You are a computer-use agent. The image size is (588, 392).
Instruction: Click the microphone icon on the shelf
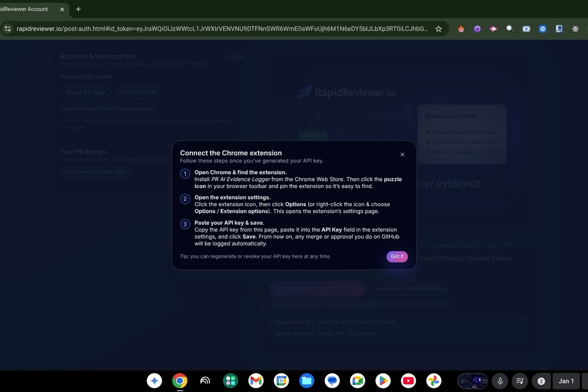click(500, 381)
